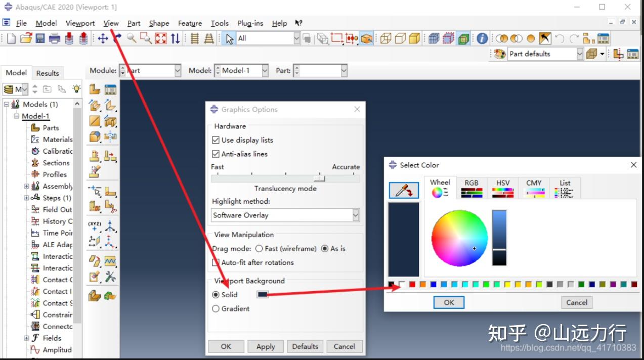Open a file with the folder icon
Image resolution: width=644 pixels, height=360 pixels.
pyautogui.click(x=26, y=38)
